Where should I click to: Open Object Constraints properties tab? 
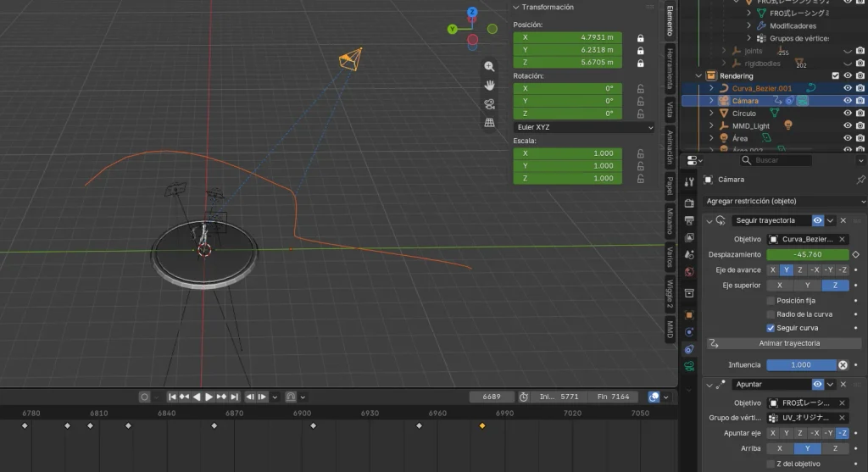[x=689, y=349]
